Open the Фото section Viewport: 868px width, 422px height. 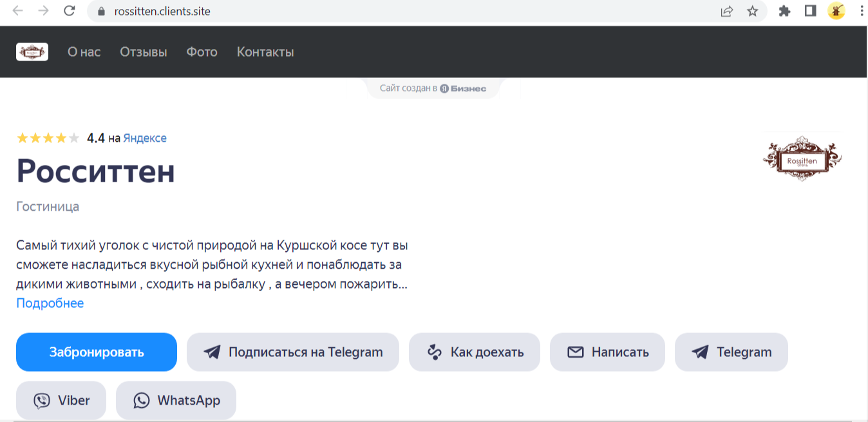pyautogui.click(x=202, y=52)
